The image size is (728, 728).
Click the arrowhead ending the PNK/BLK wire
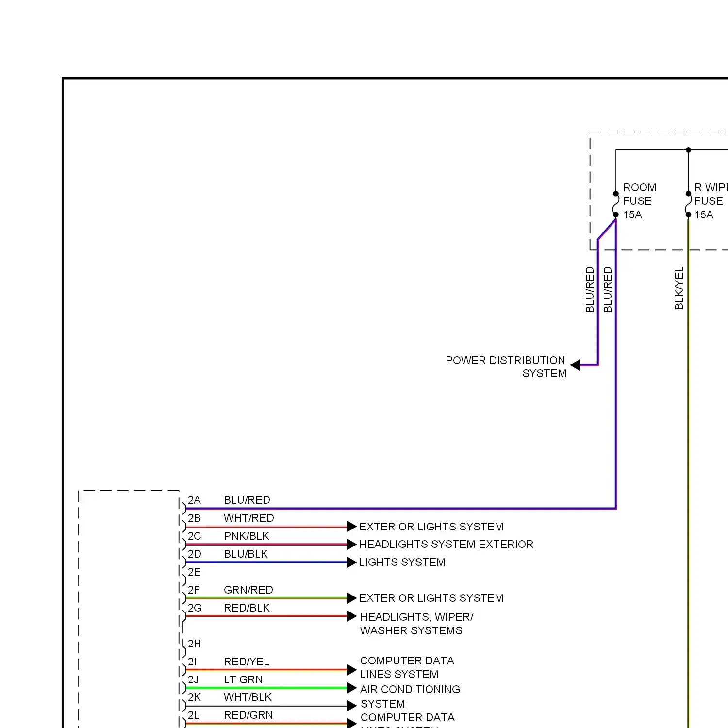click(352, 545)
